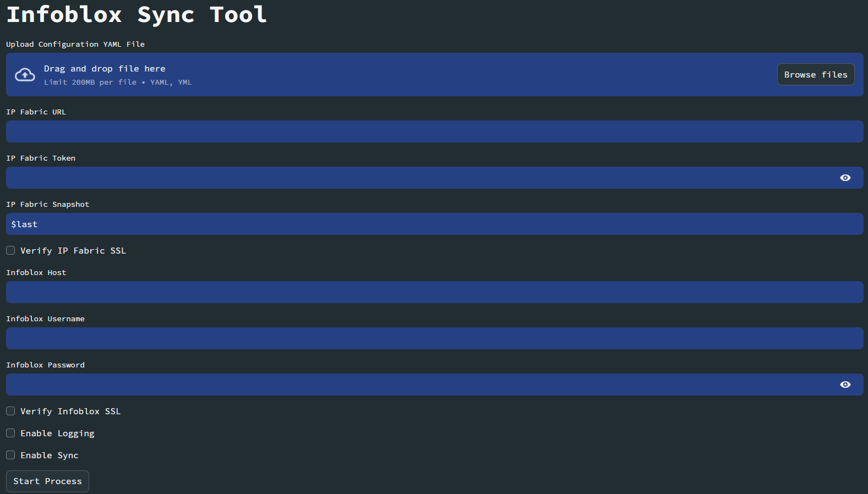This screenshot has width=868, height=494.
Task: Check the Enable Sync checkbox
Action: (10, 455)
